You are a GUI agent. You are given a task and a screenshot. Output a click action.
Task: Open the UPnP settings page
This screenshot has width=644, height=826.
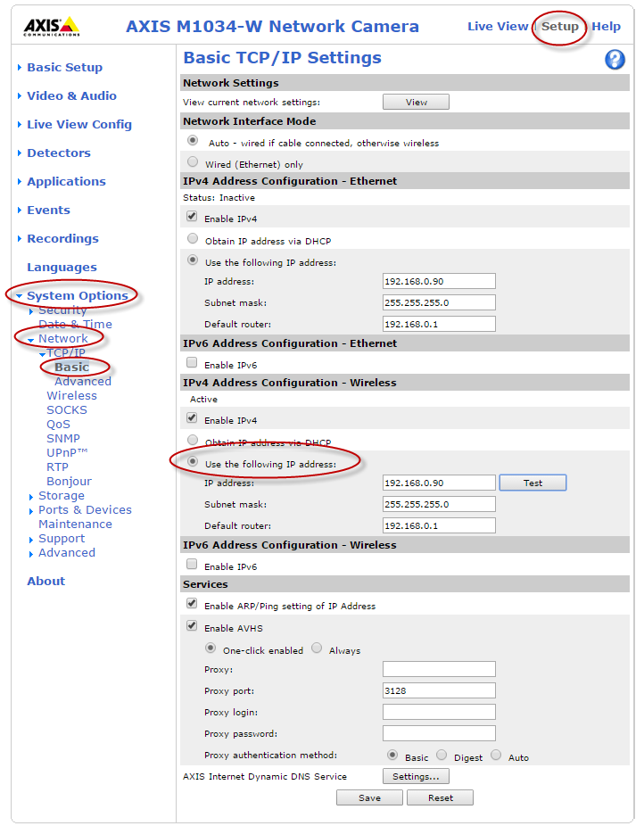tap(67, 452)
